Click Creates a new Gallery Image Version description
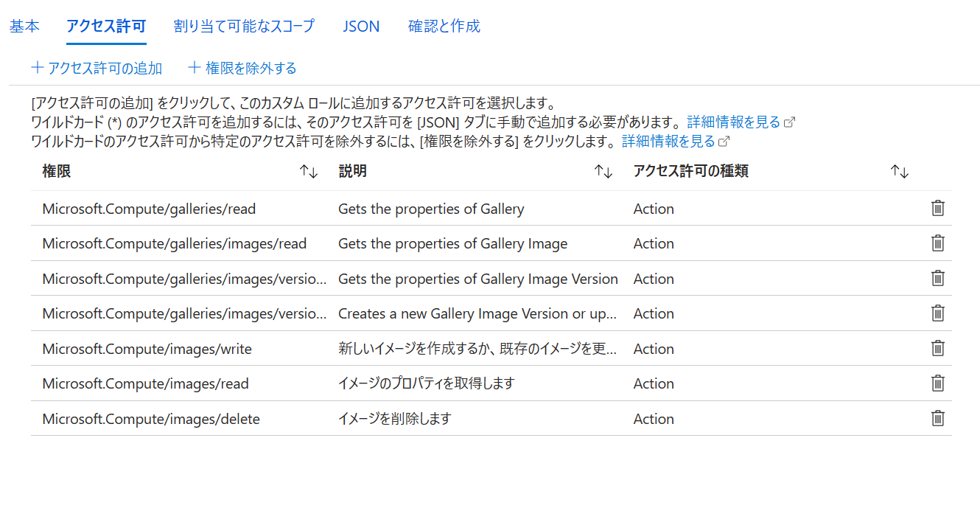980x525 pixels. tap(477, 313)
